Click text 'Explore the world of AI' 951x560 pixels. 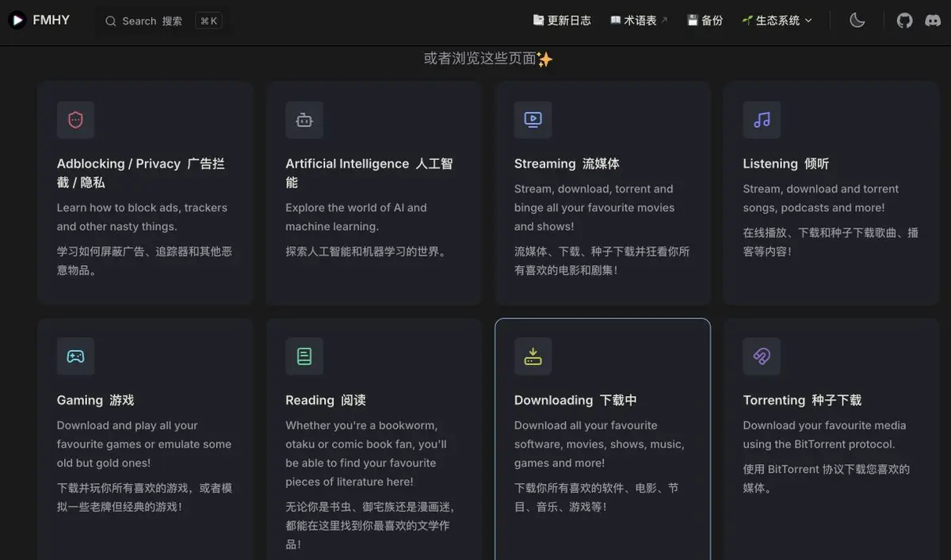[345, 208]
